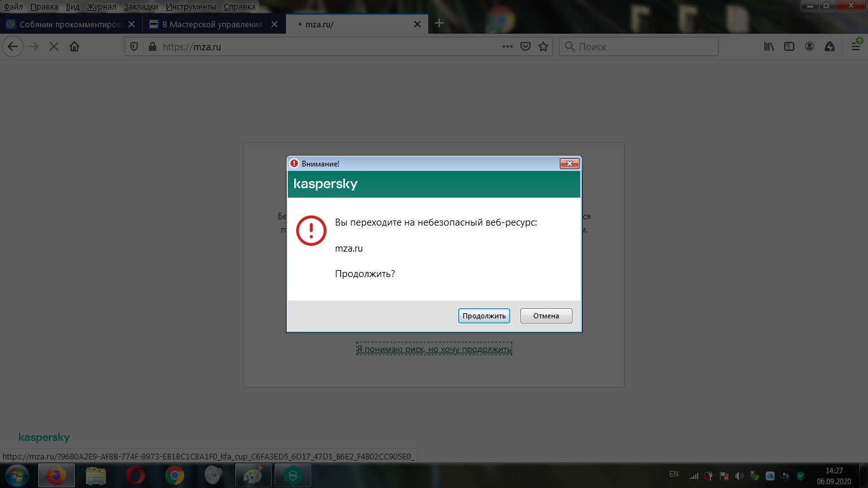
Task: Switch to the 'Собянин прокомментировал' tab
Action: click(x=70, y=24)
